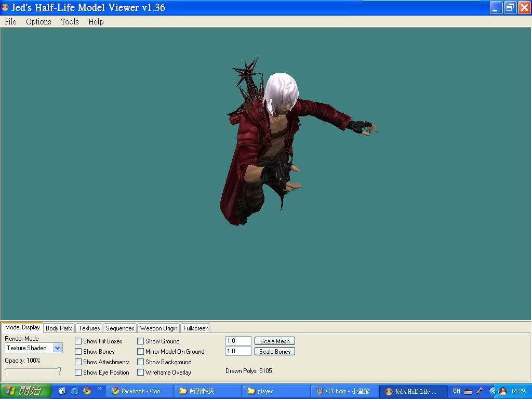Click the app icon in the title bar

tap(5, 8)
